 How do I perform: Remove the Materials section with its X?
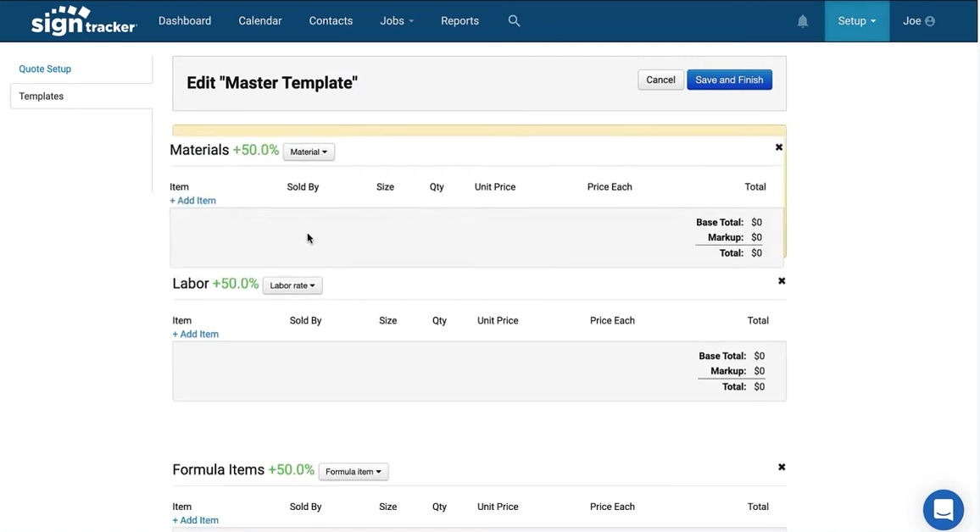click(779, 147)
